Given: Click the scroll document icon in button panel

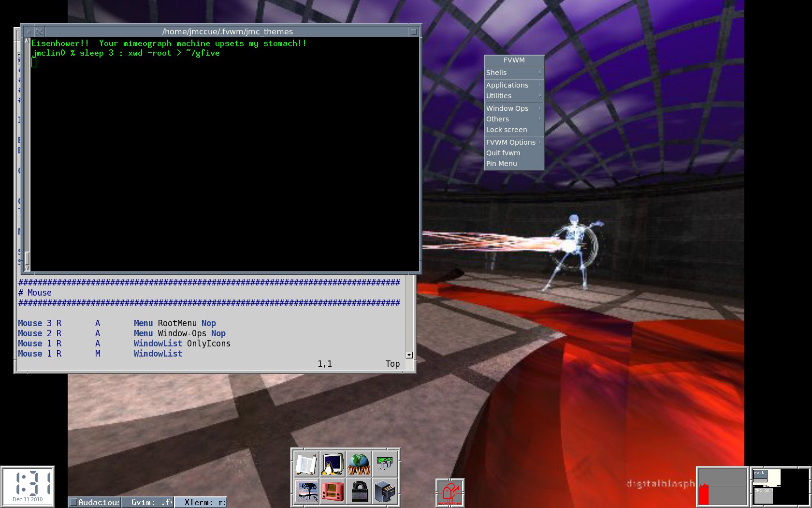Looking at the screenshot, I should (306, 464).
